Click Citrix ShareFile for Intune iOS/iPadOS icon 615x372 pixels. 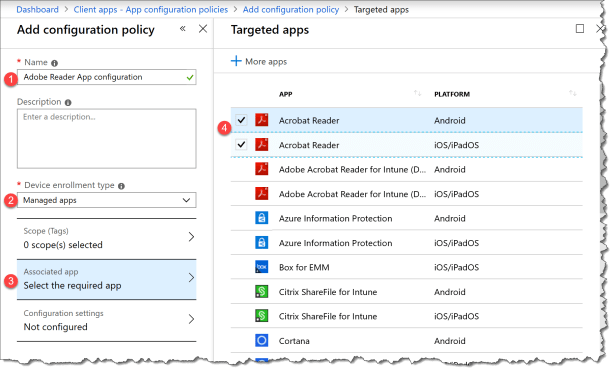click(262, 316)
